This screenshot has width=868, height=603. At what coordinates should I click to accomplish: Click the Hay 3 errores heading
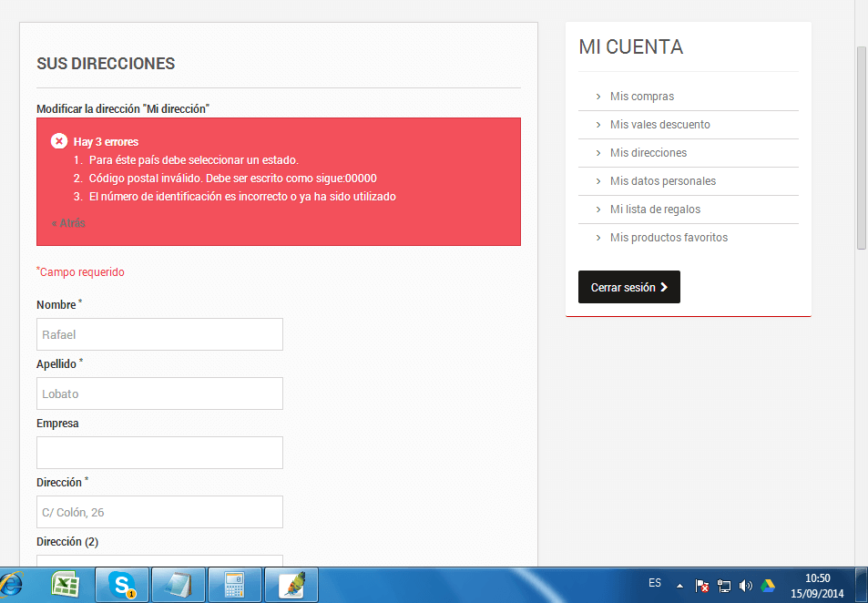(106, 142)
